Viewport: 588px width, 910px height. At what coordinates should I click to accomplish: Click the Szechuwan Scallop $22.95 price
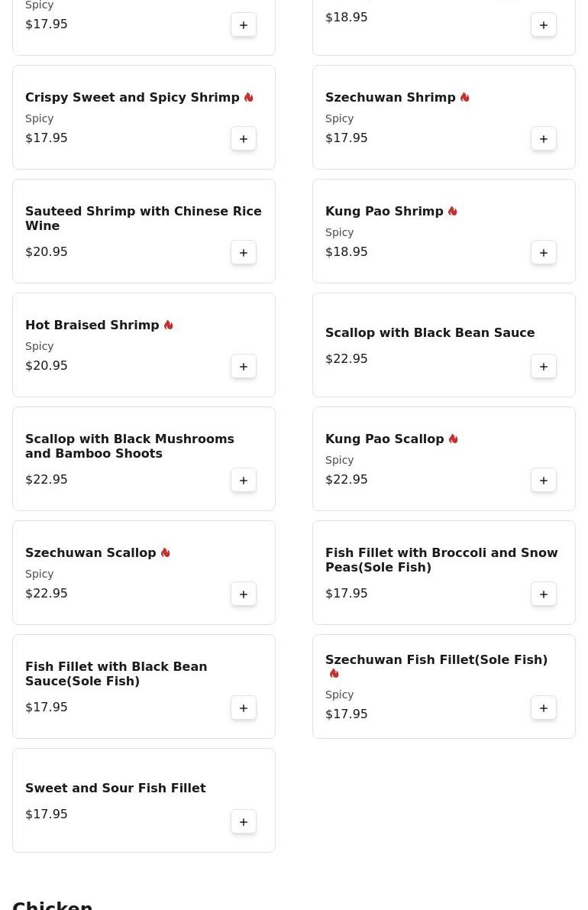47,593
